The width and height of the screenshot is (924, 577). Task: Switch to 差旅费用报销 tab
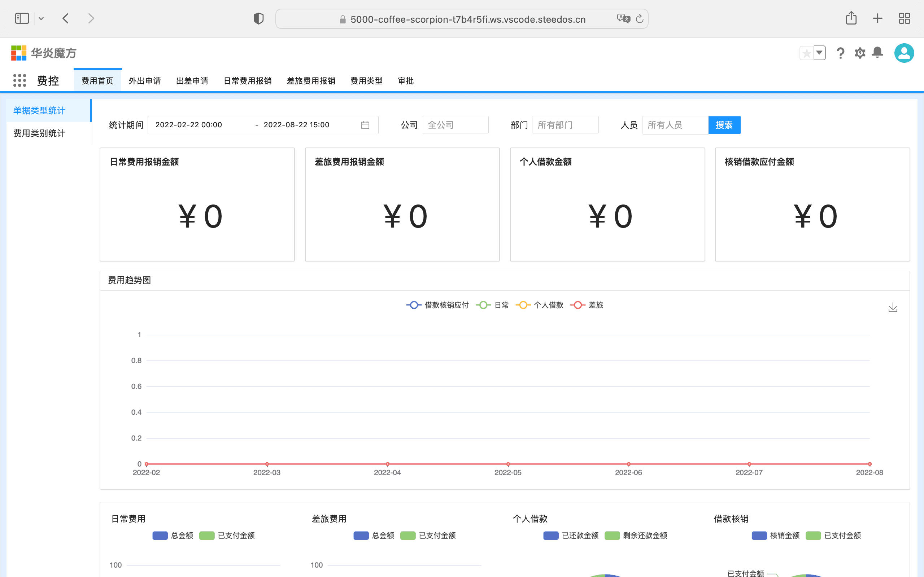311,81
